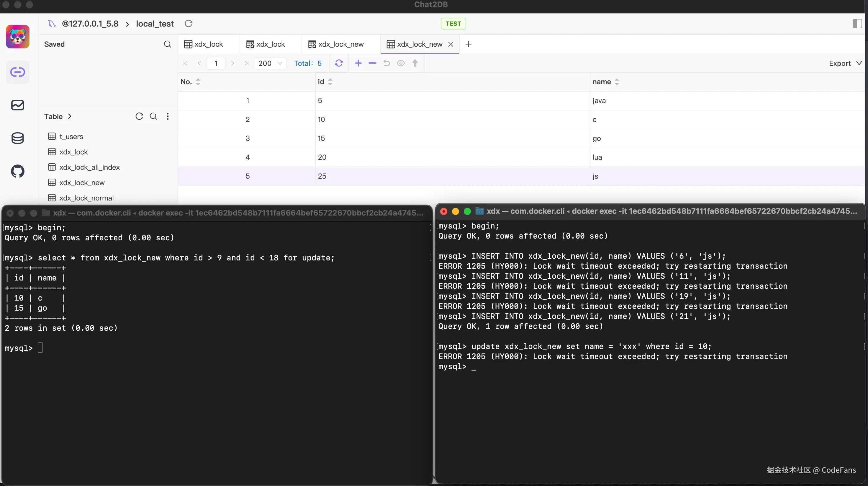Search saved queries with magnifier icon

coord(168,44)
